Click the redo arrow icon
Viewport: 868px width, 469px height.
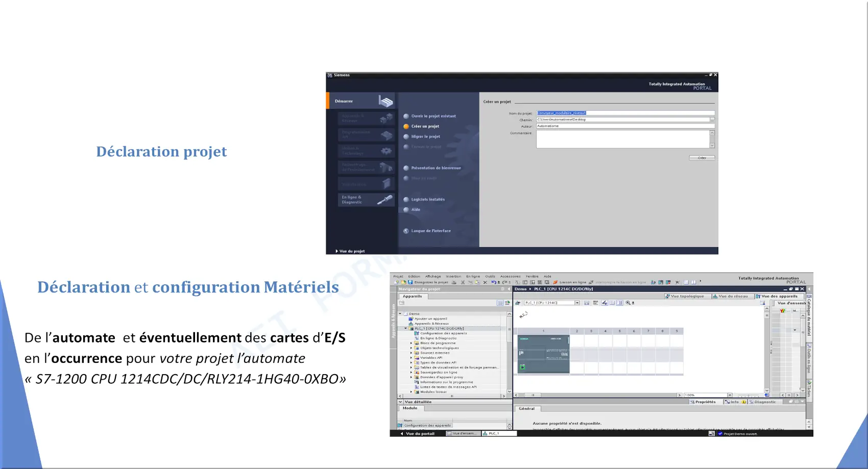504,282
